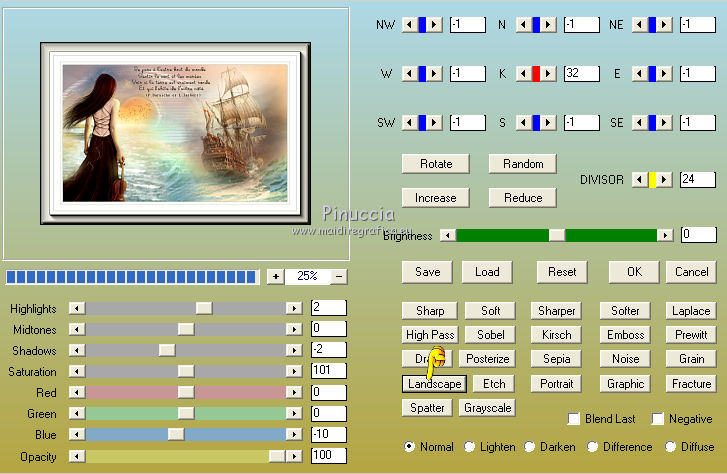The width and height of the screenshot is (727, 474).
Task: Click the SW right arrow stepper
Action: pyautogui.click(x=434, y=122)
